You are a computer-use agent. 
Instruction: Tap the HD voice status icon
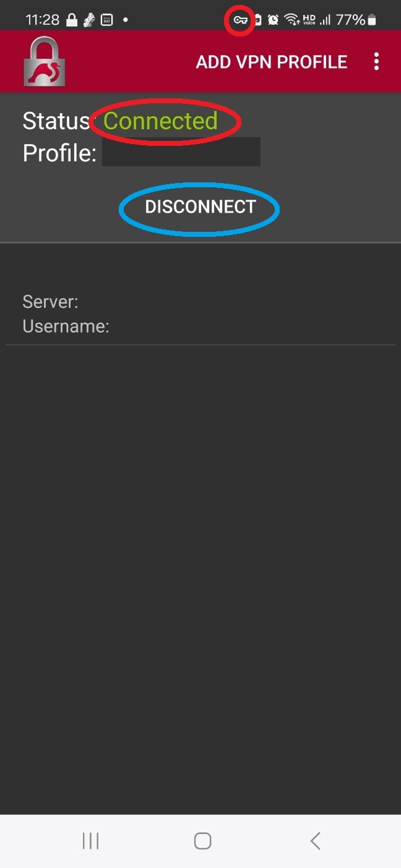(x=309, y=20)
